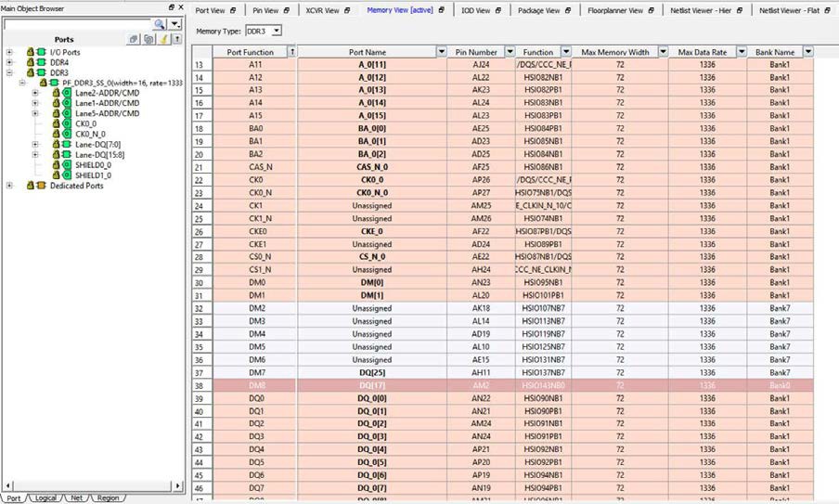
Task: Open the Memory Type dropdown
Action: click(x=277, y=31)
